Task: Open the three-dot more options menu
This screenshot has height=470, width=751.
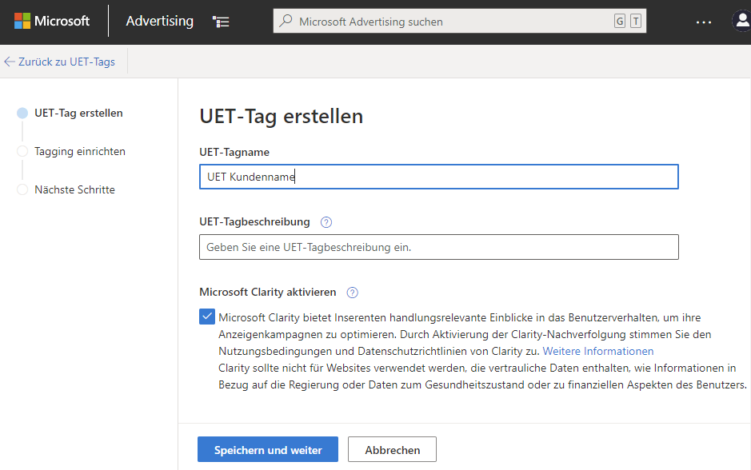Action: [704, 22]
